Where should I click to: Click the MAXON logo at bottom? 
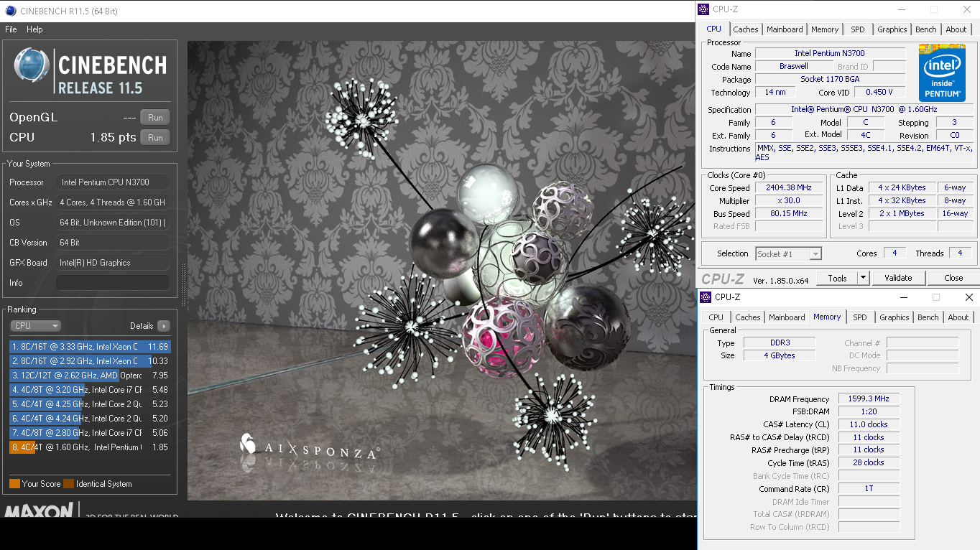(x=40, y=511)
